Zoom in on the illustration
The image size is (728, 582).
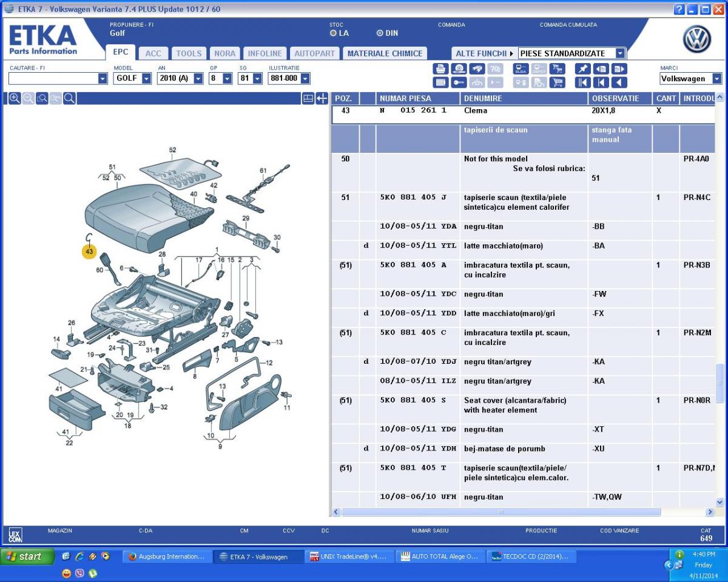pos(13,98)
